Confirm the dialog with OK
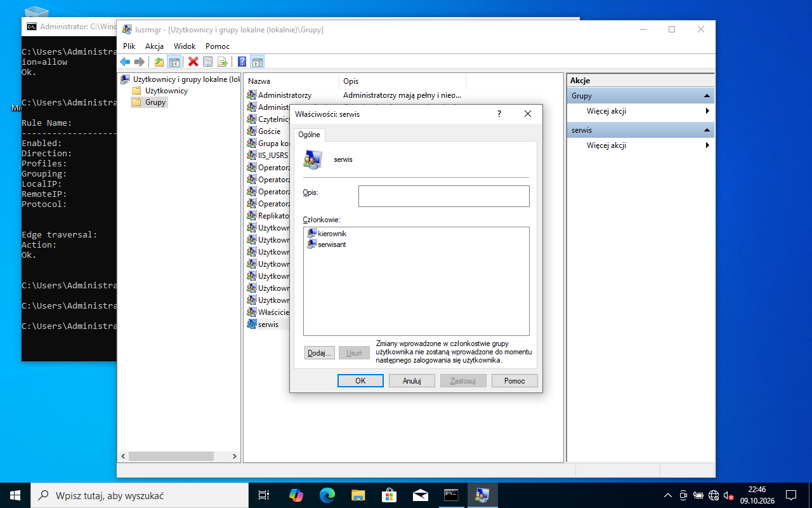 360,381
